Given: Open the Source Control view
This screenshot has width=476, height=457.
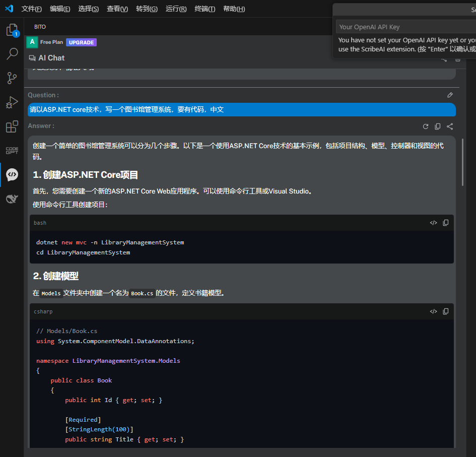Looking at the screenshot, I should click(x=12, y=78).
